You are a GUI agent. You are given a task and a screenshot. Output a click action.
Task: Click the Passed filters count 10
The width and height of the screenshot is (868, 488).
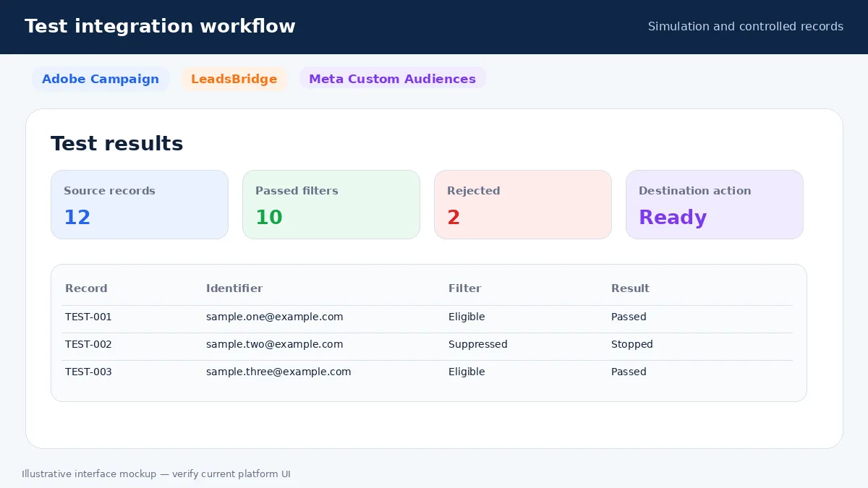click(268, 218)
